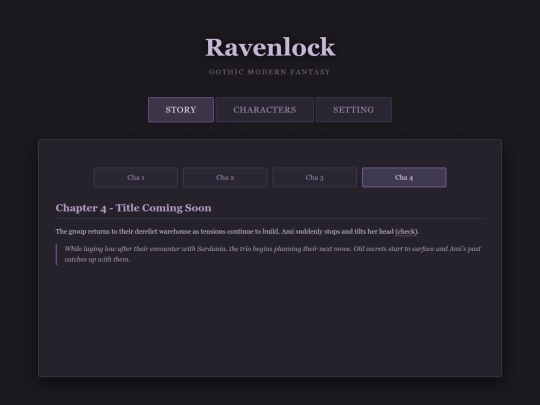Switch to the STORY tab
The height and width of the screenshot is (405, 540).
point(181,110)
